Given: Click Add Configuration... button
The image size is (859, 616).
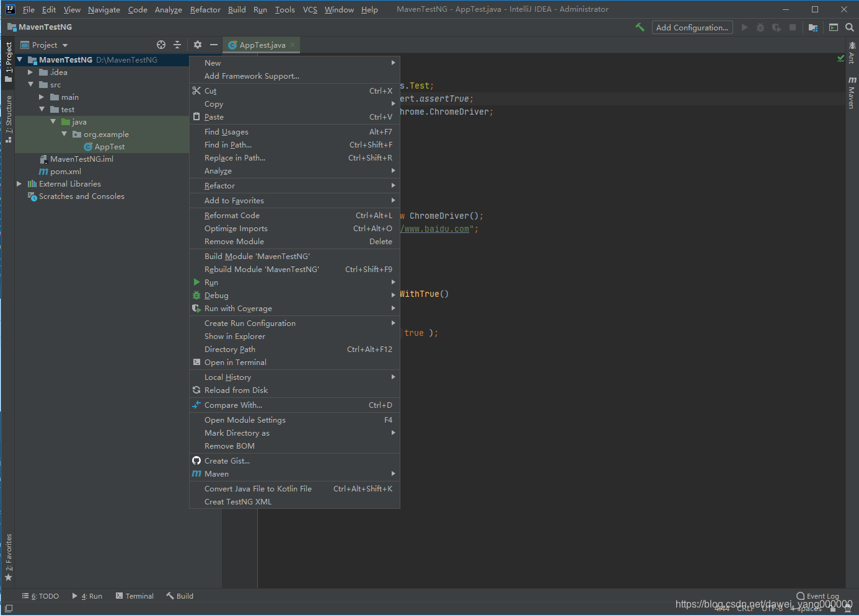Looking at the screenshot, I should pos(692,27).
